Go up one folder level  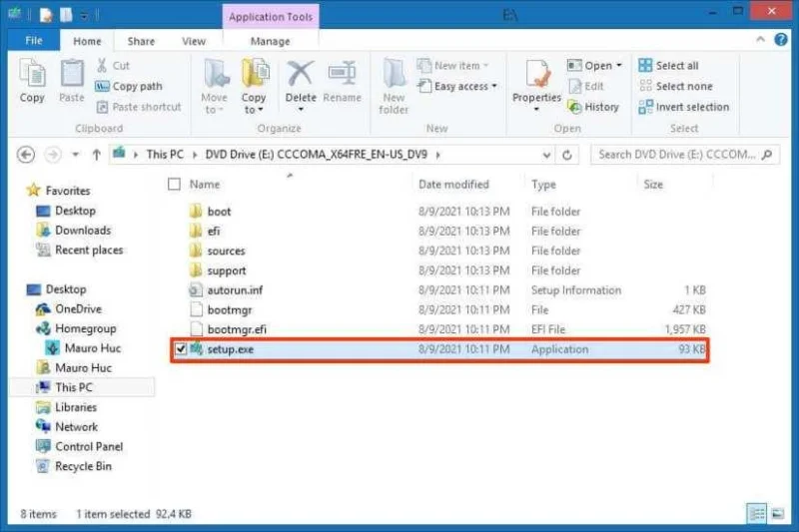(96, 155)
